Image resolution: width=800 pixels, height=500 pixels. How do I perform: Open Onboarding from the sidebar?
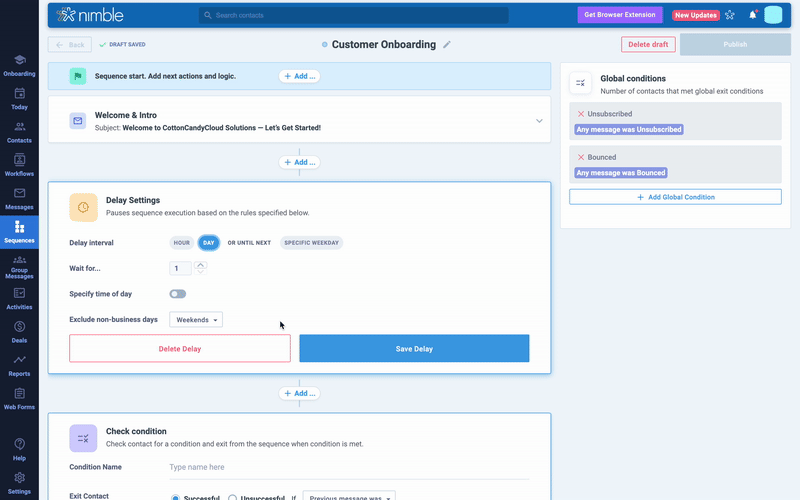[19, 64]
